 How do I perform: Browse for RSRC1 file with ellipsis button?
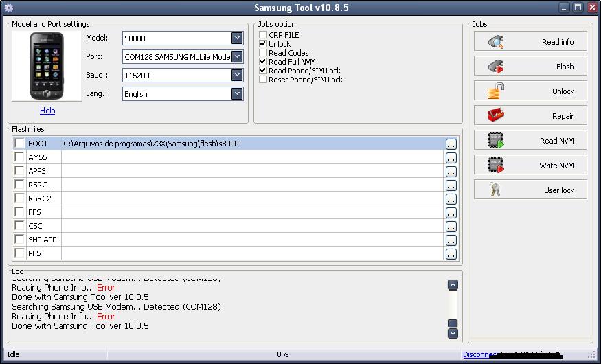(x=451, y=185)
